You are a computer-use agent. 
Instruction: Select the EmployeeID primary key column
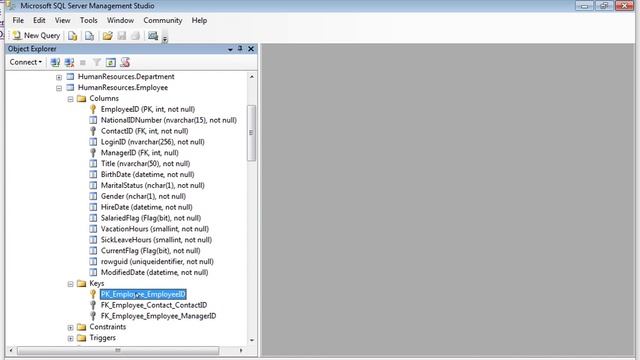148,109
